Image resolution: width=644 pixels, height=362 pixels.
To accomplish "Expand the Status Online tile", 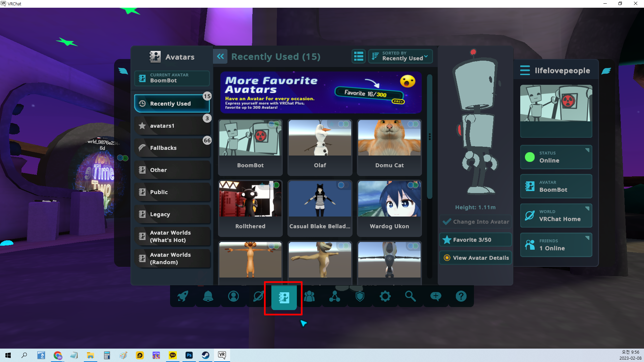I will (556, 157).
